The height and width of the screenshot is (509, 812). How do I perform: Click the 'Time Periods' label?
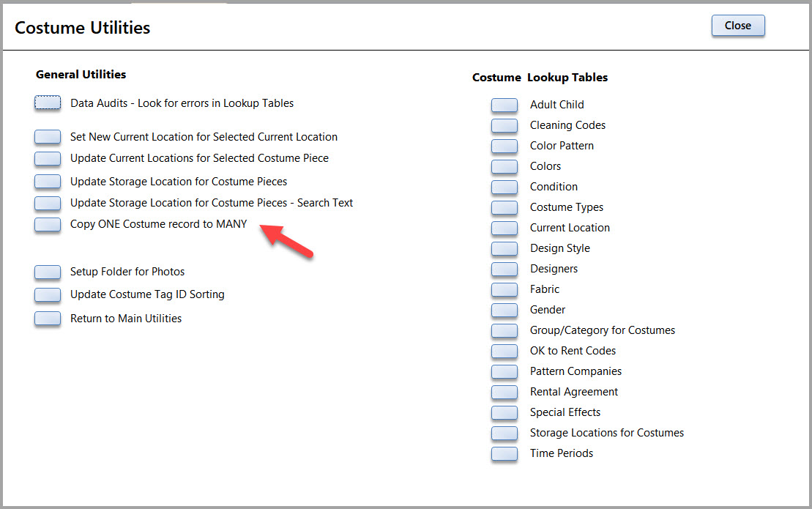tap(562, 453)
